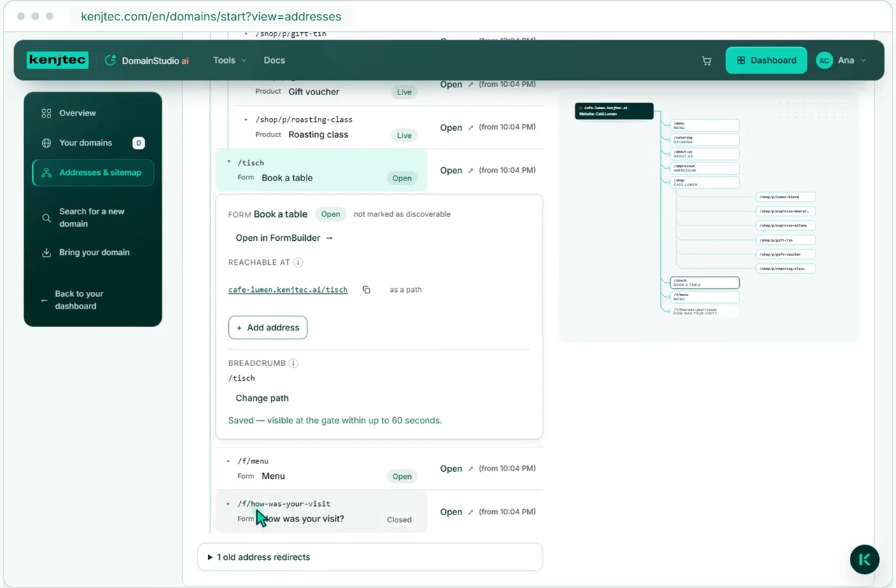The height and width of the screenshot is (588, 896).
Task: Click Open in FormBuilder link
Action: pyautogui.click(x=284, y=238)
